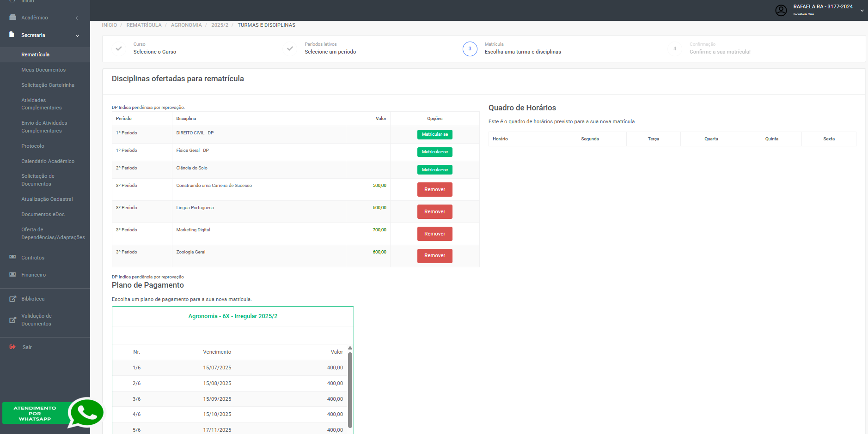
Task: Click installment 3/6 row number
Action: pyautogui.click(x=137, y=399)
